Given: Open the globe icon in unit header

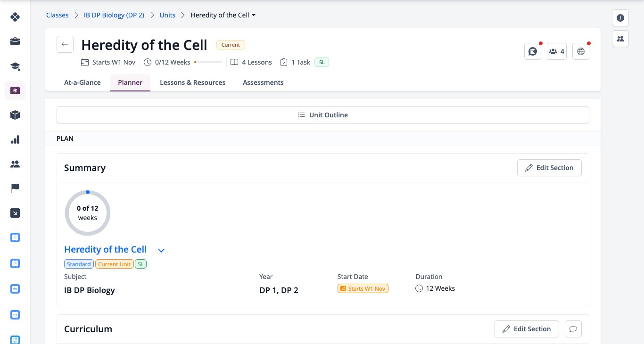Looking at the screenshot, I should 581,51.
